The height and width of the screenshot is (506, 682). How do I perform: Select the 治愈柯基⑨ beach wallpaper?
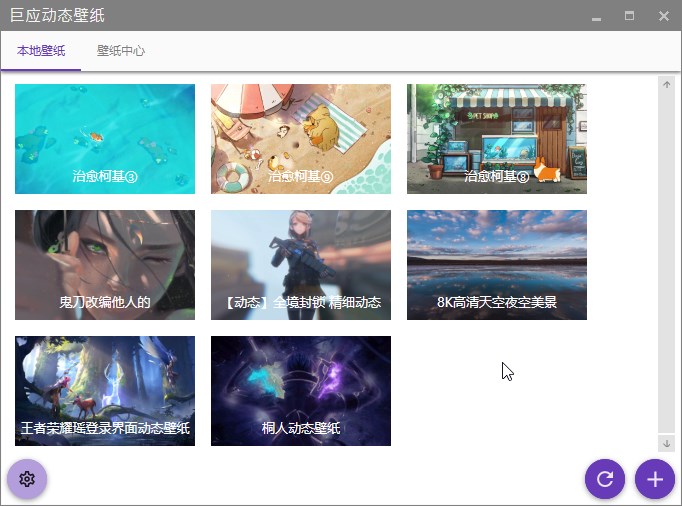tap(301, 139)
